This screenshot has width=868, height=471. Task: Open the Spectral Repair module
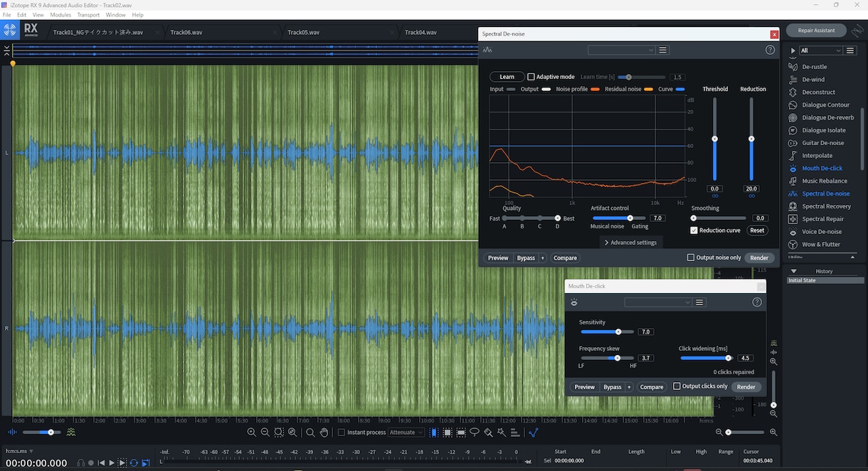point(822,219)
